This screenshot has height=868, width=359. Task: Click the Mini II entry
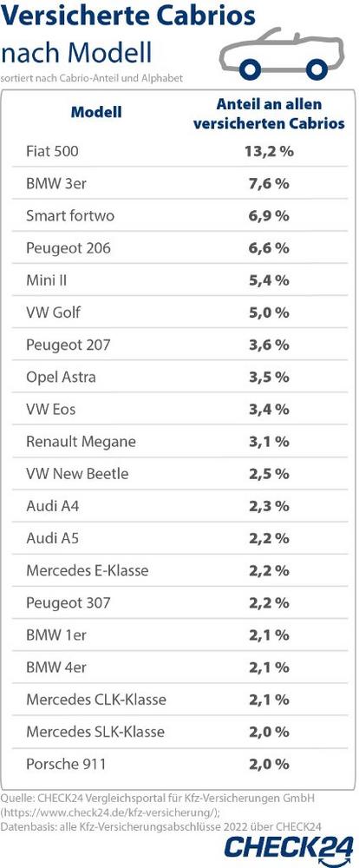(x=47, y=280)
